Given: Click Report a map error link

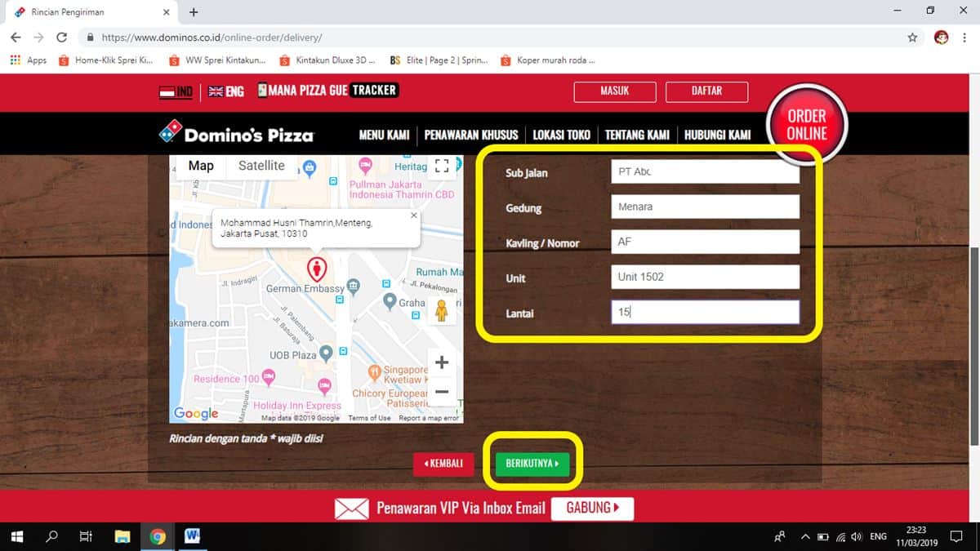Looking at the screenshot, I should [x=429, y=418].
